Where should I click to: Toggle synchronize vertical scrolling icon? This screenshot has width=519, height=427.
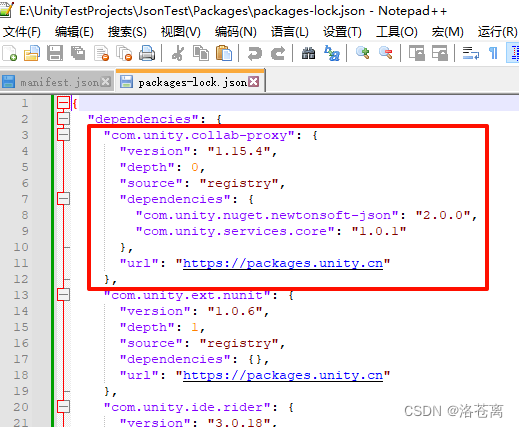coord(416,53)
